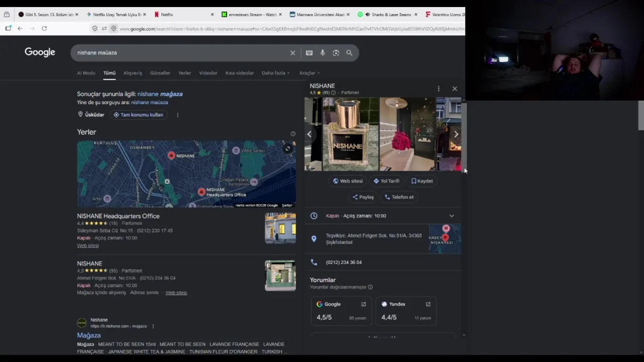
Task: Click the Paylaş share button
Action: click(x=363, y=197)
